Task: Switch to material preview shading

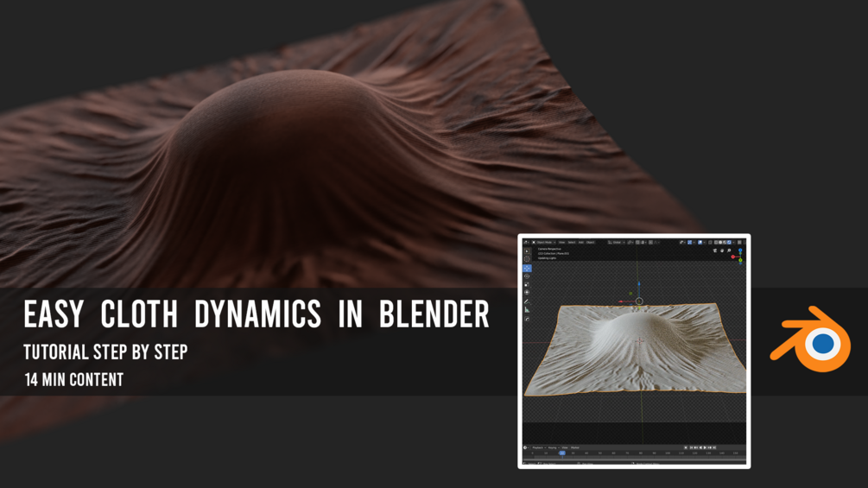Action: 725,243
